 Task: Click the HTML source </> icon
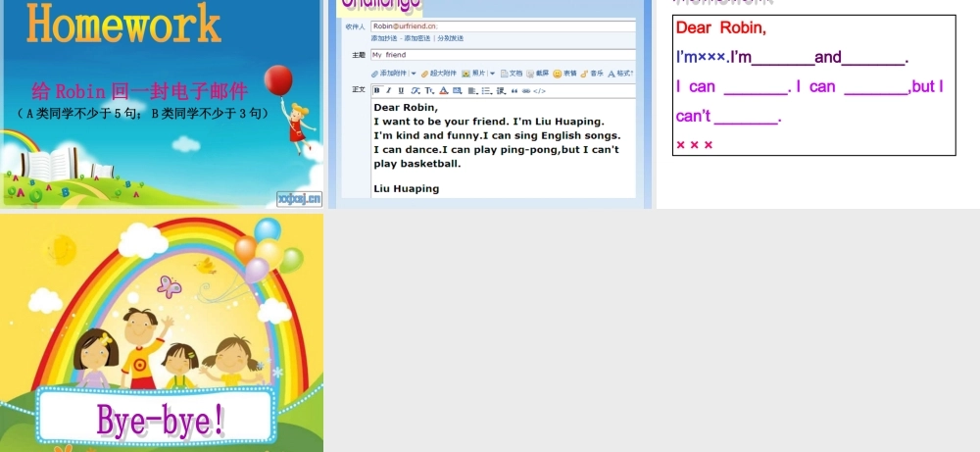tap(539, 91)
